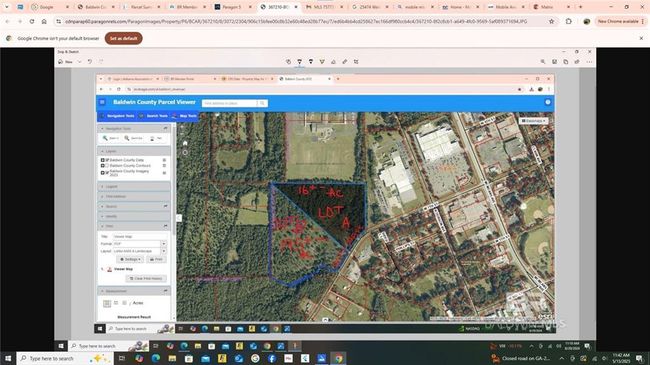Open the pictured Parcel Viewer hamburger menu

coord(102,102)
